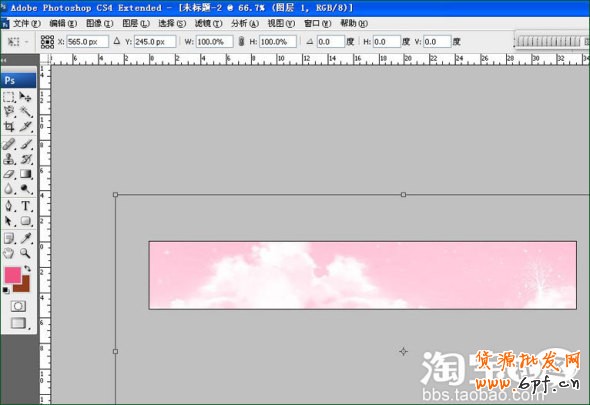Select the Hand tool
Screen dimensions: 590x405
(9, 253)
